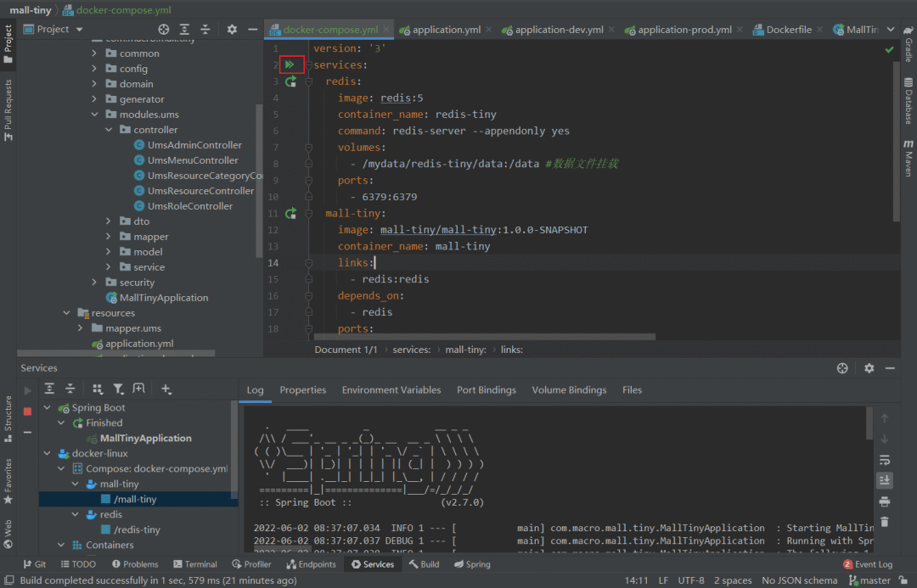Image resolution: width=917 pixels, height=588 pixels.
Task: Expand the security folder
Action: click(95, 283)
